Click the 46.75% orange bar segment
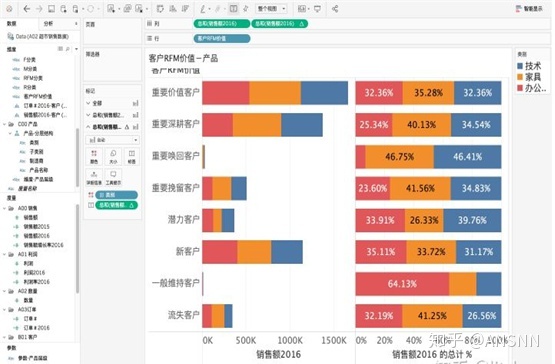The image size is (555, 364). click(400, 157)
